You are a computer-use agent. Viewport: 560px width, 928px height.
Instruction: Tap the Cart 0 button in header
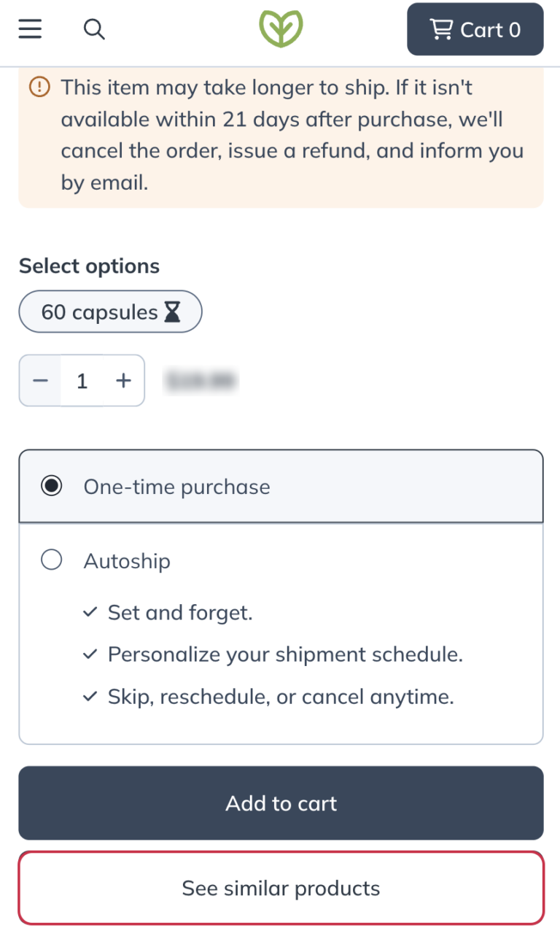(475, 29)
